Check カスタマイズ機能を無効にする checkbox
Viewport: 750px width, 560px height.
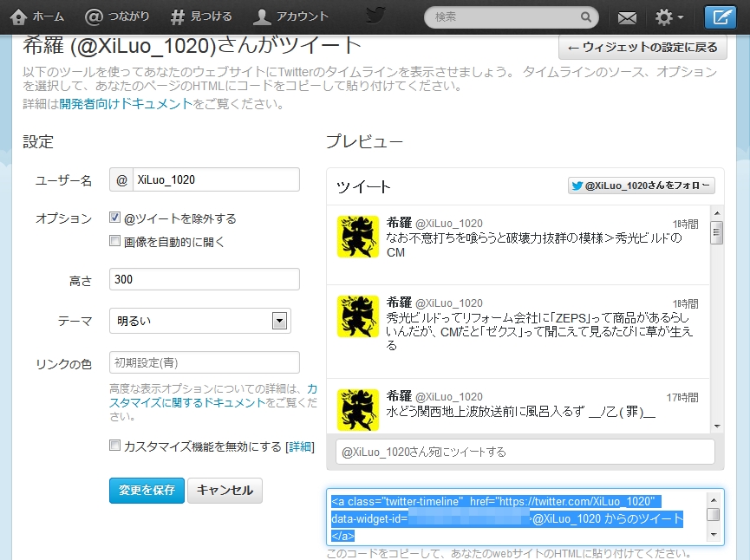tap(114, 446)
